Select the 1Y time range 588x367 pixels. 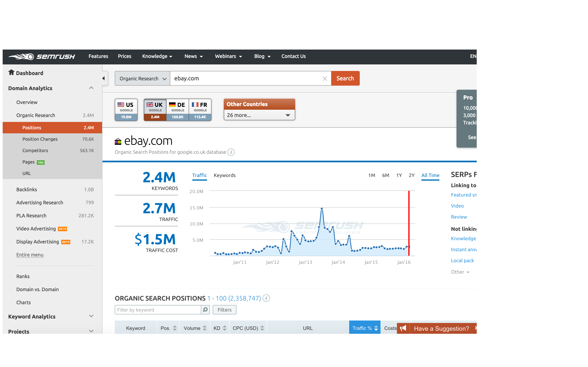pyautogui.click(x=399, y=175)
